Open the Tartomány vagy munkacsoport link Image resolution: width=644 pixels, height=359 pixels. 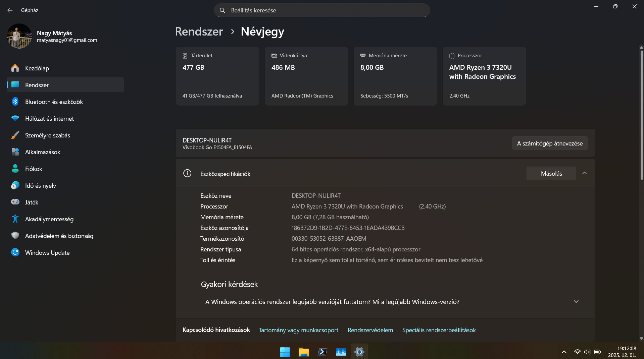pos(298,330)
